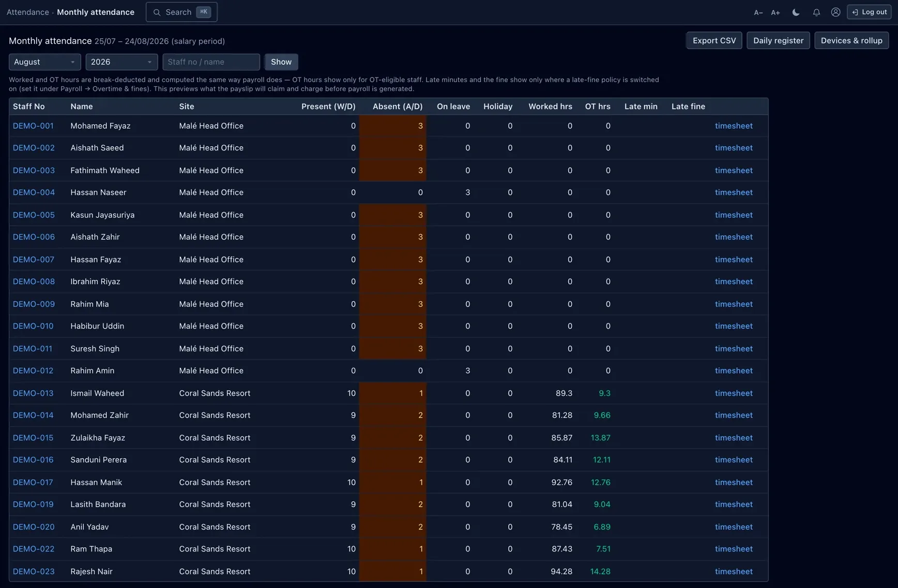Open timesheet for Mohamed Zahir
The width and height of the screenshot is (898, 588).
[x=734, y=415]
